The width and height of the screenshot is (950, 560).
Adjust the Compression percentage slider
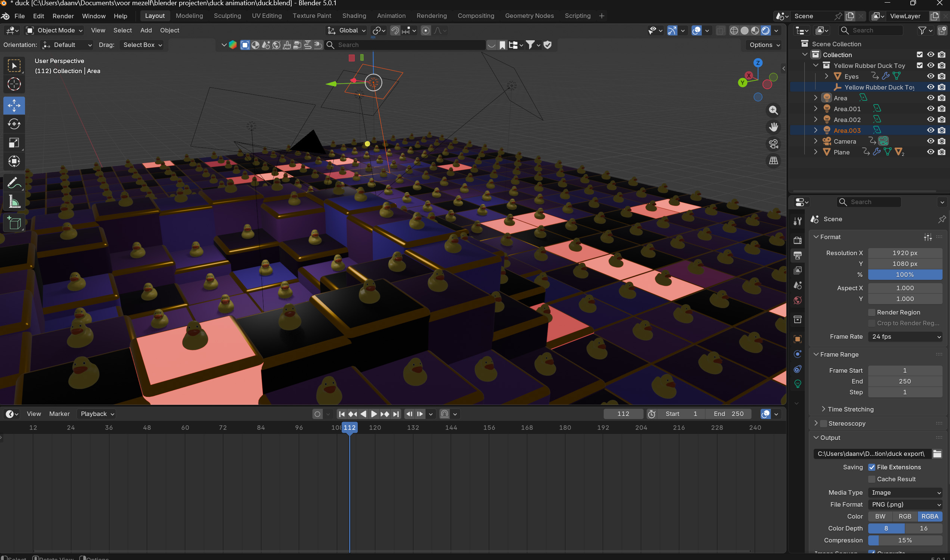pyautogui.click(x=905, y=540)
